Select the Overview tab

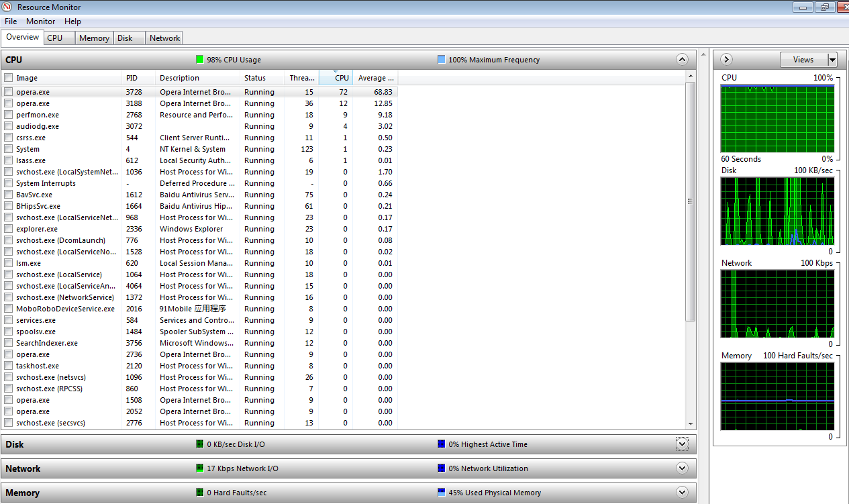tap(22, 37)
